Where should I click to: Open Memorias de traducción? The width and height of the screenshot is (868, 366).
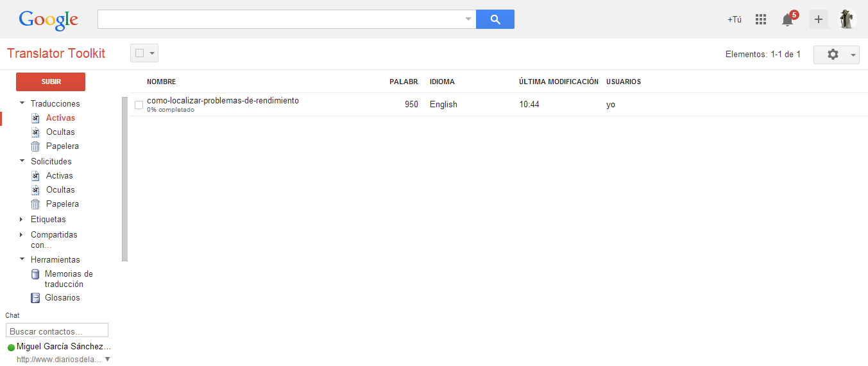point(69,279)
